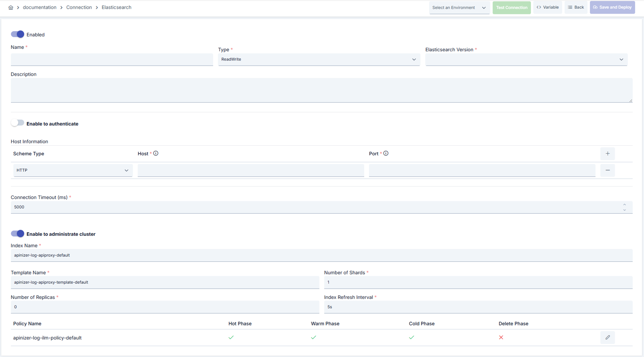Screen dimensions: 644x357
Task: Click the home icon in breadcrumb
Action: tap(11, 7)
